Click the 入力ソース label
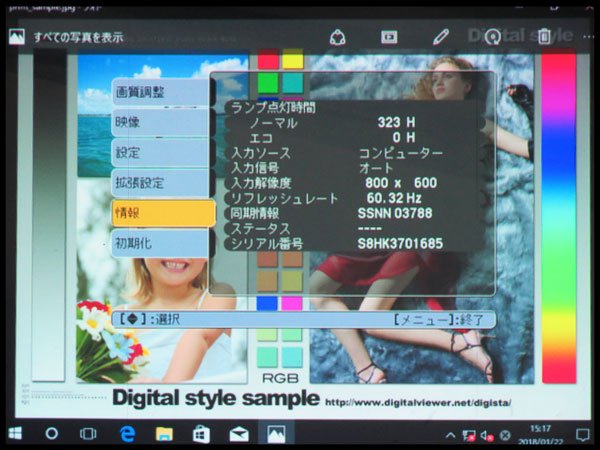The height and width of the screenshot is (450, 600). point(261,153)
